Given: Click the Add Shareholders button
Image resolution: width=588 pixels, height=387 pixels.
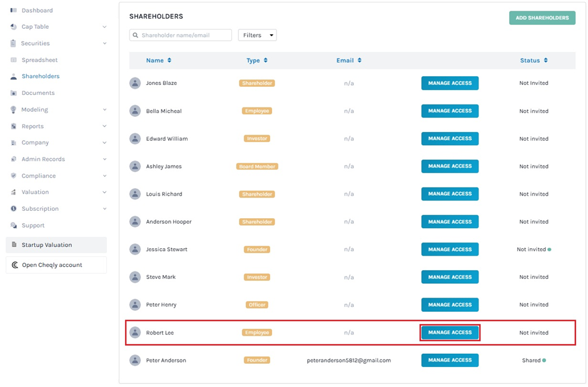Looking at the screenshot, I should pyautogui.click(x=542, y=18).
